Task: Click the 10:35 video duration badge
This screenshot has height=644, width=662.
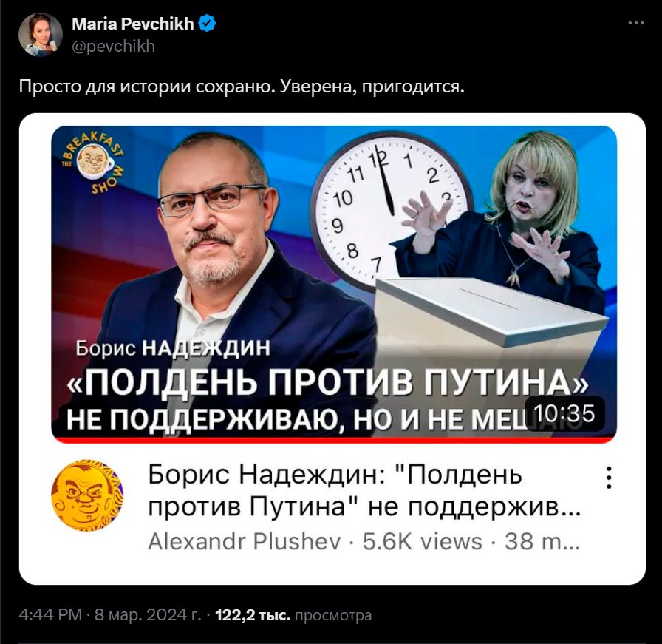Action: (x=564, y=413)
